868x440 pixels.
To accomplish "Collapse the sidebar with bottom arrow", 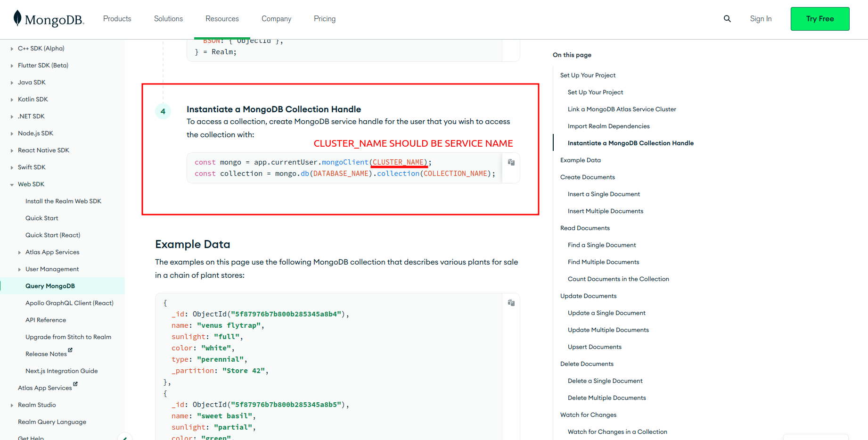I will [124, 437].
